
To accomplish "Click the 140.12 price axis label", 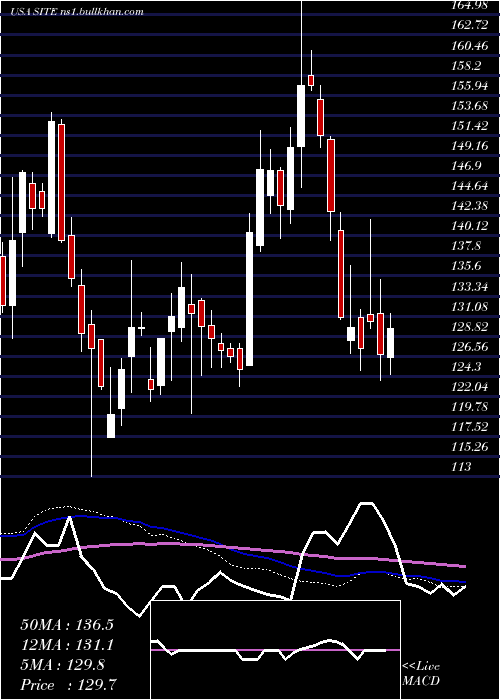I will tap(470, 226).
